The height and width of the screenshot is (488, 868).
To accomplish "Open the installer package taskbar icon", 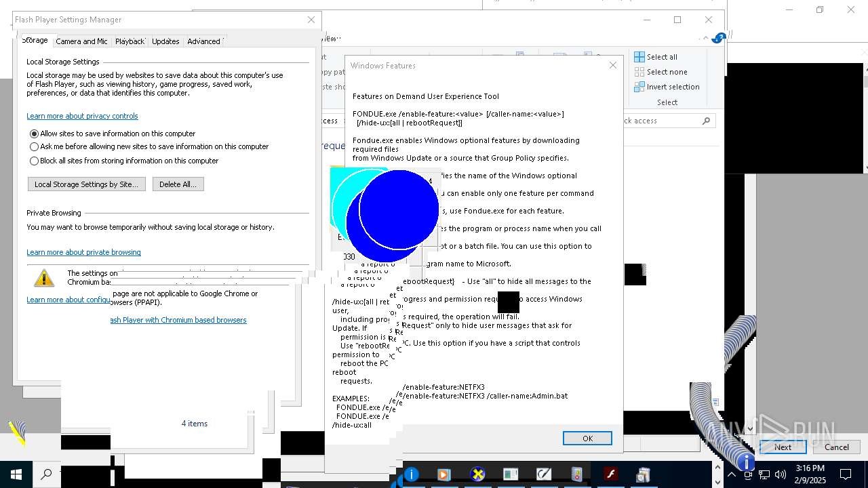I will [x=644, y=474].
